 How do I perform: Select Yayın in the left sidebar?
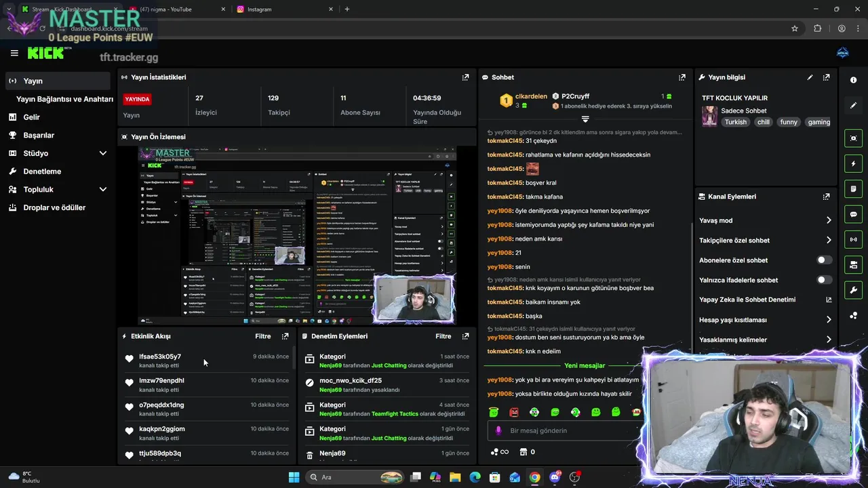coord(58,81)
